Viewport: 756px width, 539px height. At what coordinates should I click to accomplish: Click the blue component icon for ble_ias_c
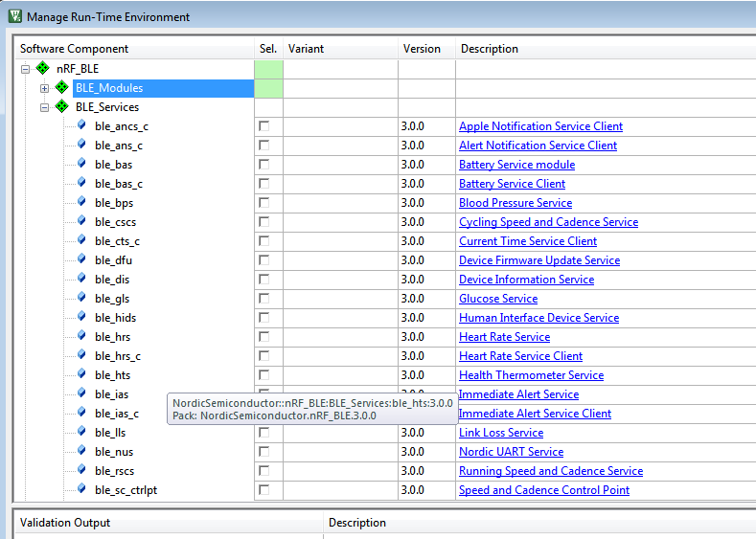coord(81,413)
